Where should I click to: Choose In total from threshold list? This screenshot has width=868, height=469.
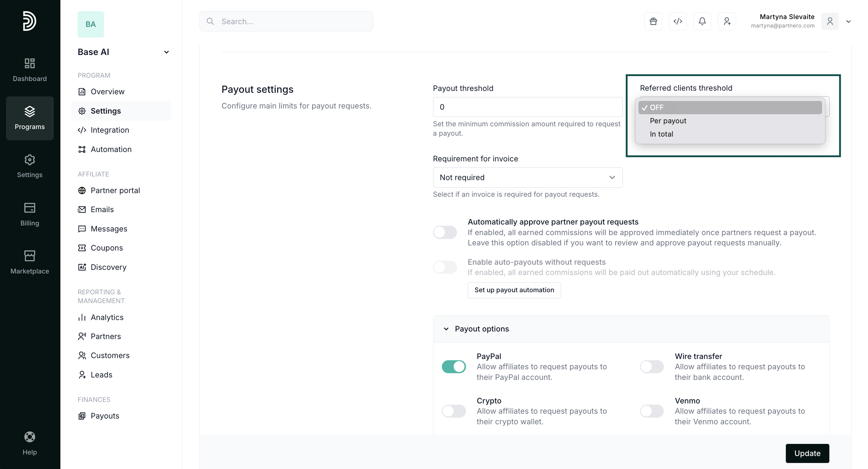(661, 134)
